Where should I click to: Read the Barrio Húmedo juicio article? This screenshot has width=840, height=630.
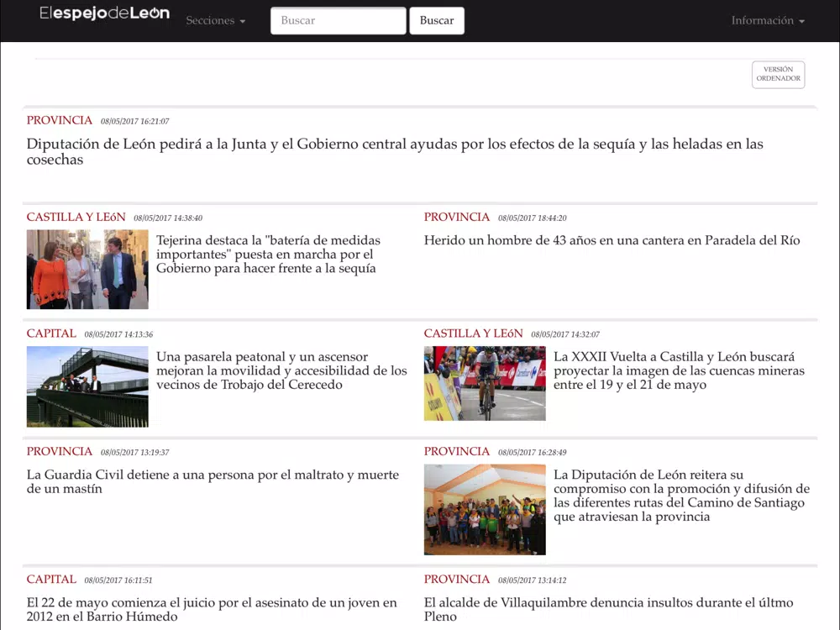tap(212, 610)
